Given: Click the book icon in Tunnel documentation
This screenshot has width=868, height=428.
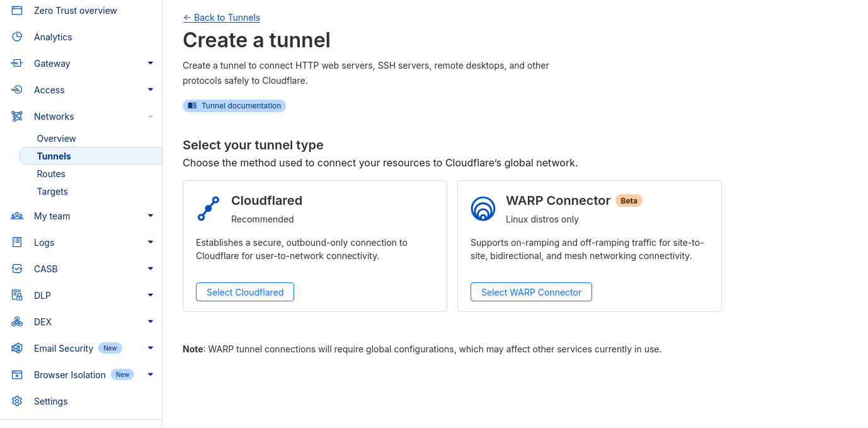Looking at the screenshot, I should tap(192, 106).
